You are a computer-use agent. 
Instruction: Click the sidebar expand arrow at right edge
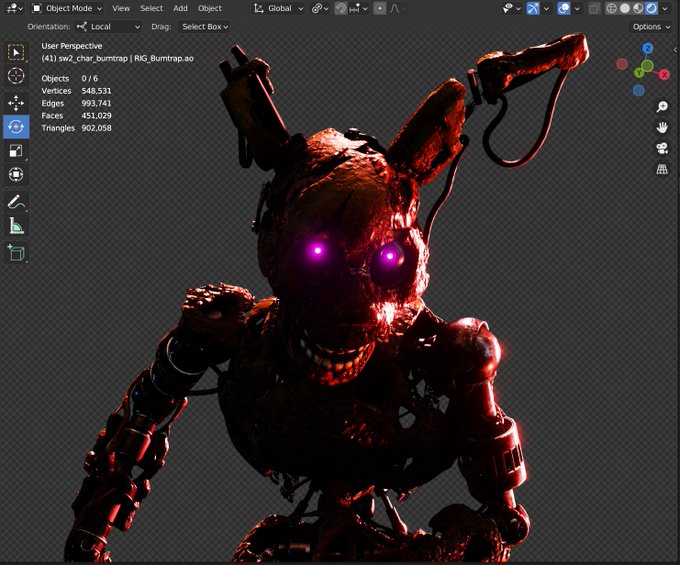tap(675, 50)
